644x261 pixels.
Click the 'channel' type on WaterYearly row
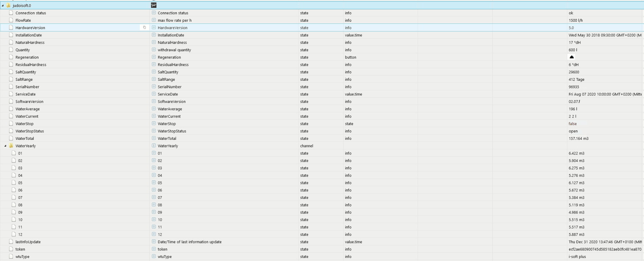click(307, 146)
